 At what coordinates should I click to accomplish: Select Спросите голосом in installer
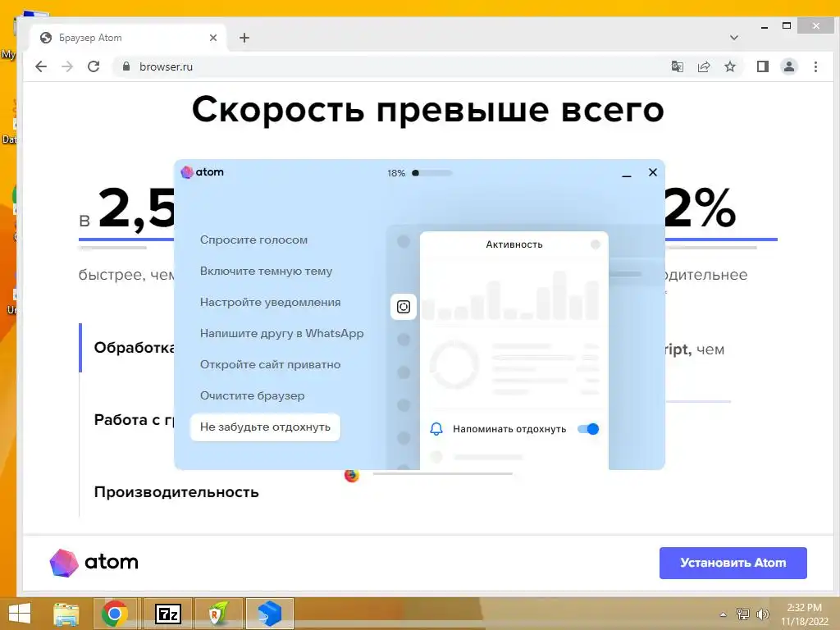point(254,240)
